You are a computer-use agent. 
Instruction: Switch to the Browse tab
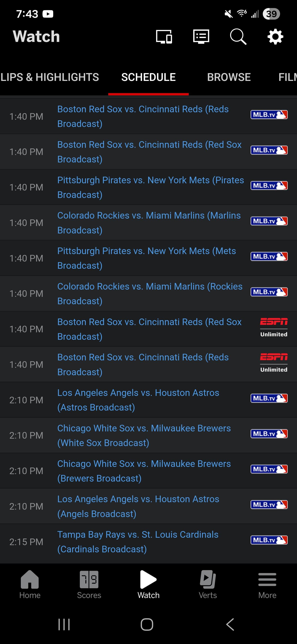point(229,77)
